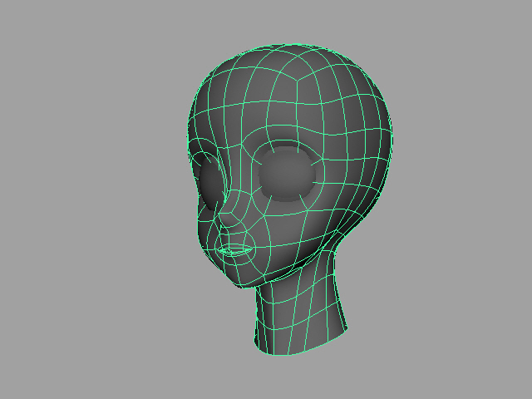Click the large front eye socket
The width and height of the screenshot is (532, 399).
[x=287, y=175]
